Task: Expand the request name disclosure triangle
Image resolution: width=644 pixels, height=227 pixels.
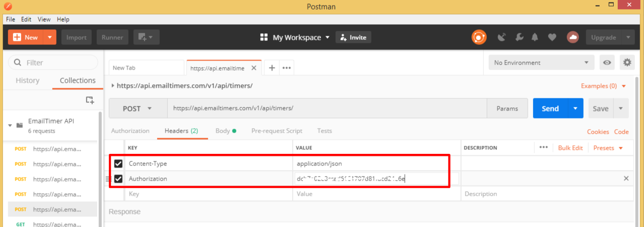Action: click(x=112, y=86)
